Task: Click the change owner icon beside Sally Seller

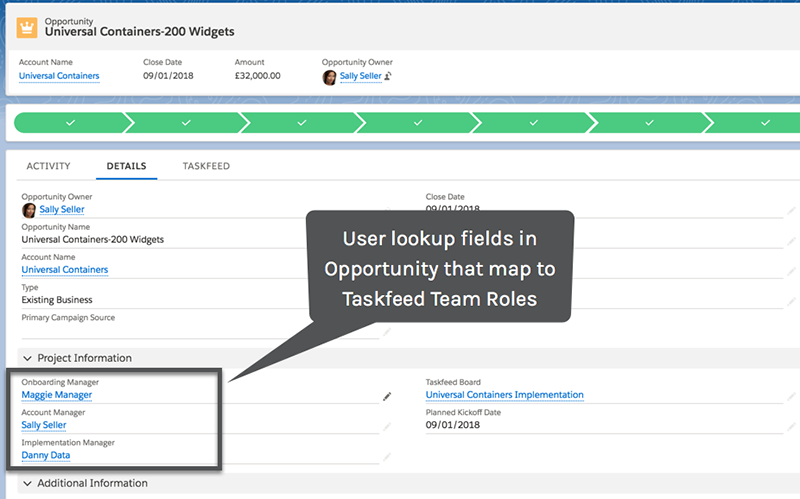Action: coord(388,76)
